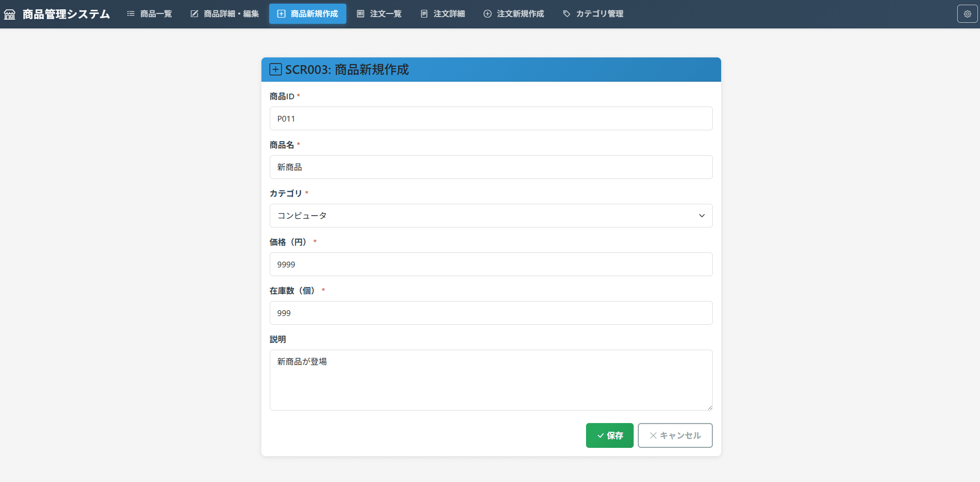Click the document icon beside 注文詳細
This screenshot has width=980, height=482.
click(x=424, y=14)
